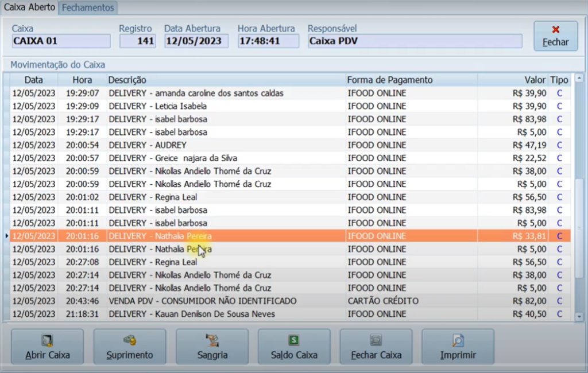Click the Responsável field Caixa PDV
Viewport: 588px width, 373px height.
(415, 41)
